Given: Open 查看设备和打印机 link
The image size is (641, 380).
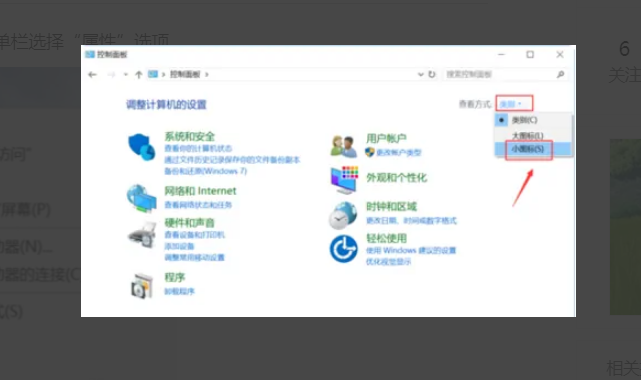Looking at the screenshot, I should coord(195,235).
